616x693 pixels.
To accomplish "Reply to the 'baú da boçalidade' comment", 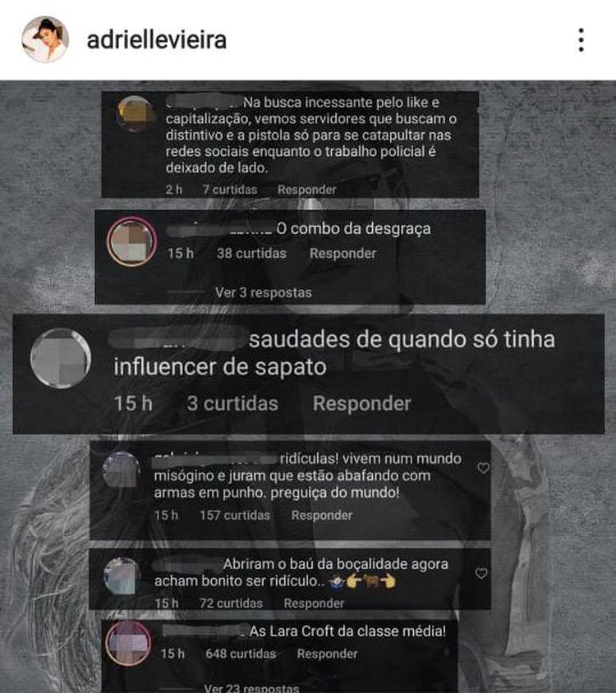I will point(314,604).
